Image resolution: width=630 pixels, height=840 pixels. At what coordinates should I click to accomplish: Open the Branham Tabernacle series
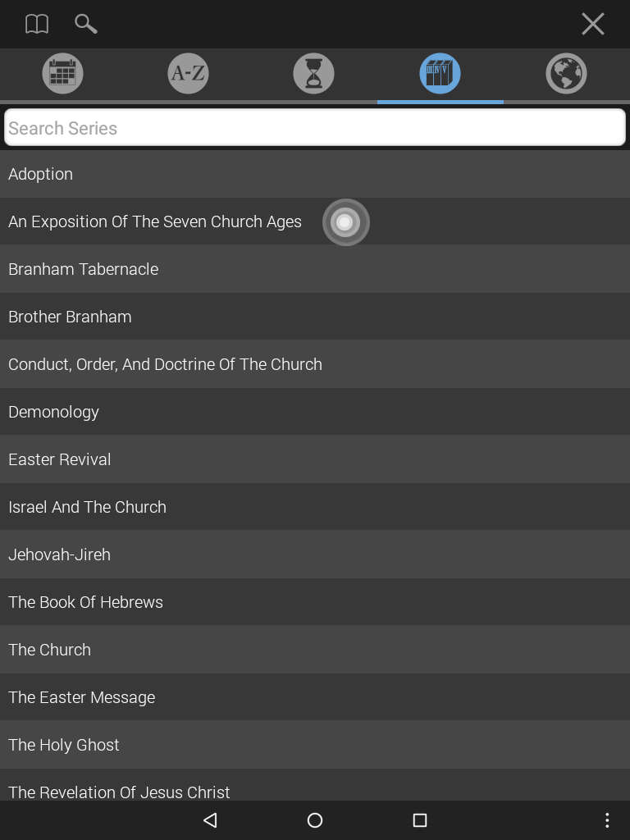tap(315, 269)
